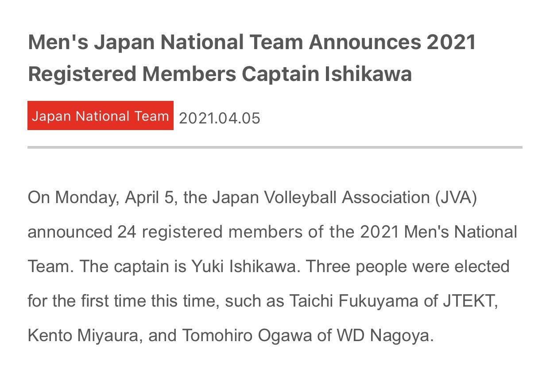Click the words Captain Ishikawa in the headline
The width and height of the screenshot is (550, 392).
click(327, 74)
